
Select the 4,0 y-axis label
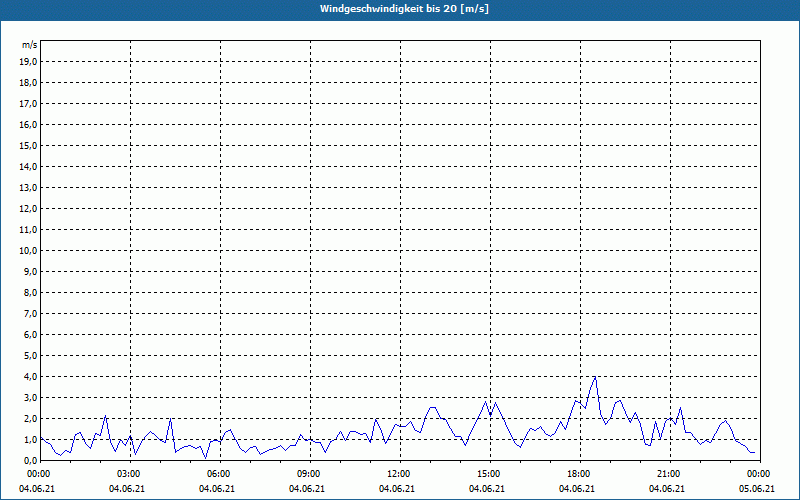(31, 376)
